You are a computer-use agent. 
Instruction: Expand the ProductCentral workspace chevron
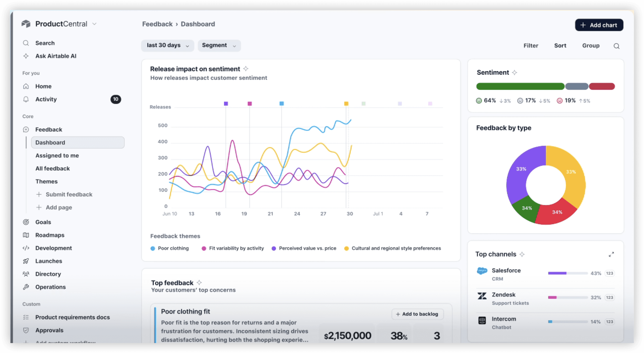[95, 24]
